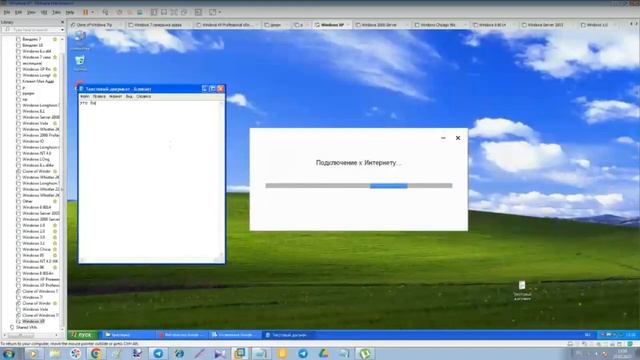The image size is (640, 360).
Task: Close the Library panel with its X
Action: (x=62, y=22)
